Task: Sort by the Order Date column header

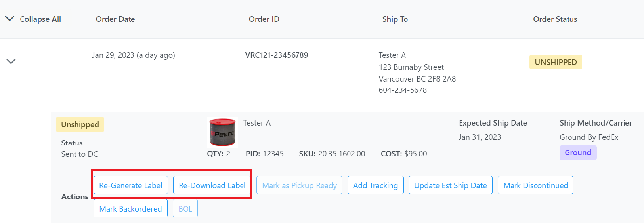Action: coord(115,19)
